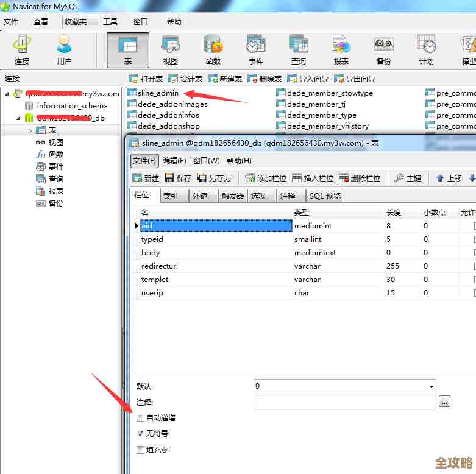Open the 用户 user manager
Screen dimensions: 476x474
pyautogui.click(x=64, y=50)
